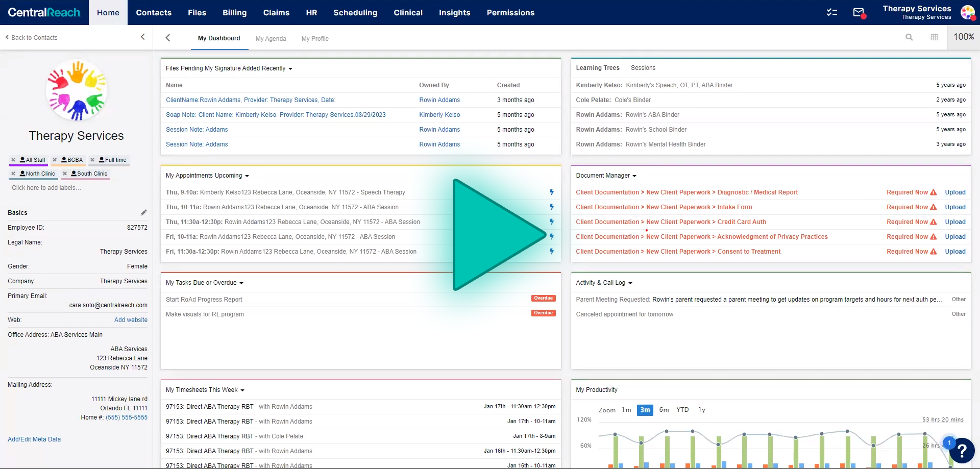
Task: Select 3m zoom on productivity chart
Action: (x=645, y=410)
